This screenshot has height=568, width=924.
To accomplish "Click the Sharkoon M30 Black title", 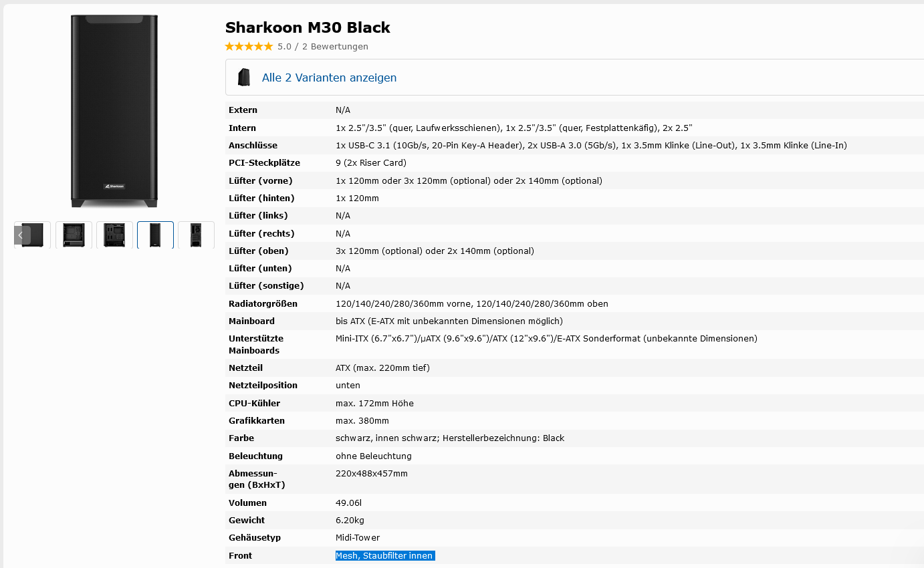I will tap(308, 27).
